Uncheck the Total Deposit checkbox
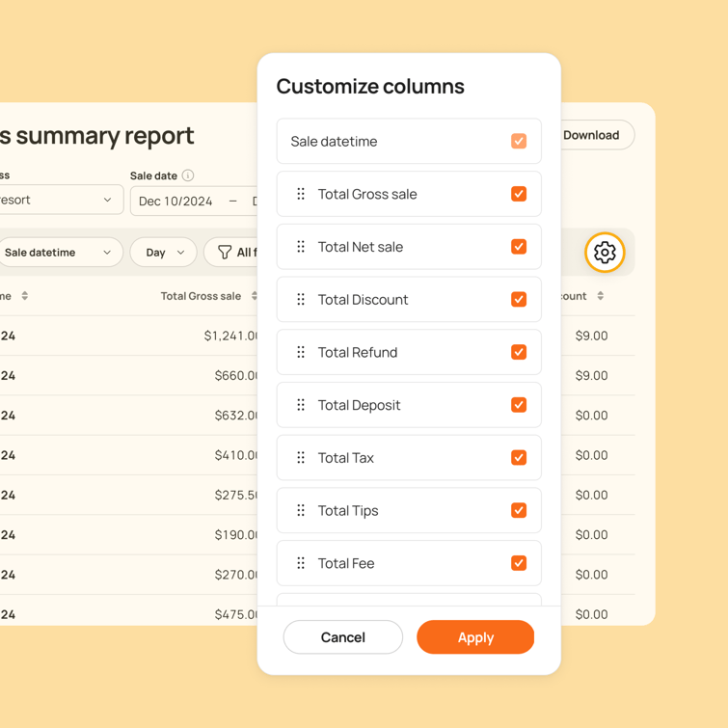This screenshot has width=728, height=728. tap(519, 405)
